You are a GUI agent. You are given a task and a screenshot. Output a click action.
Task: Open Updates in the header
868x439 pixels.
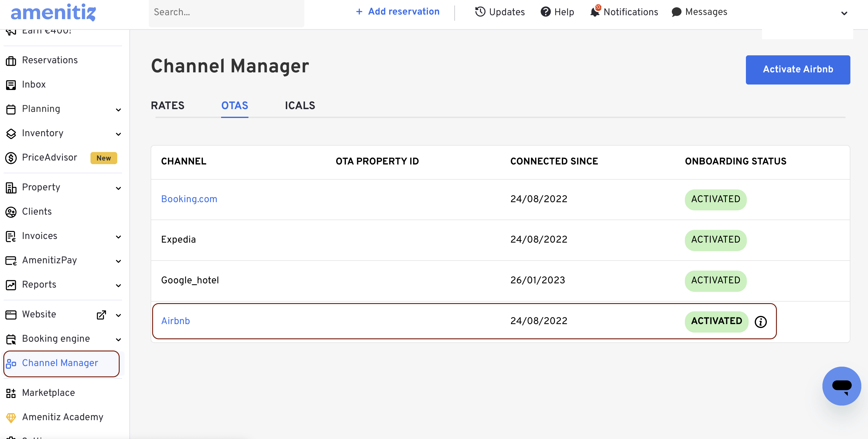pyautogui.click(x=500, y=12)
